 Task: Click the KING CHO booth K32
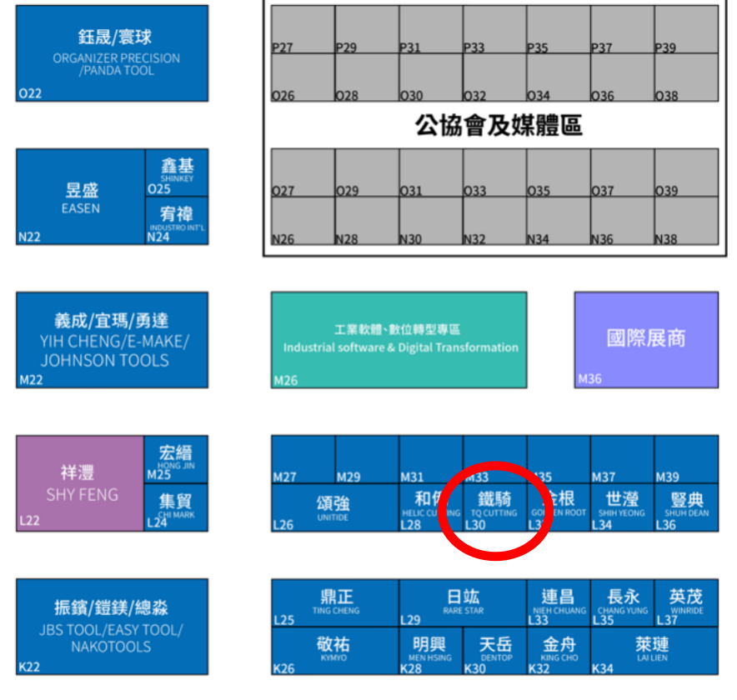[x=559, y=651]
